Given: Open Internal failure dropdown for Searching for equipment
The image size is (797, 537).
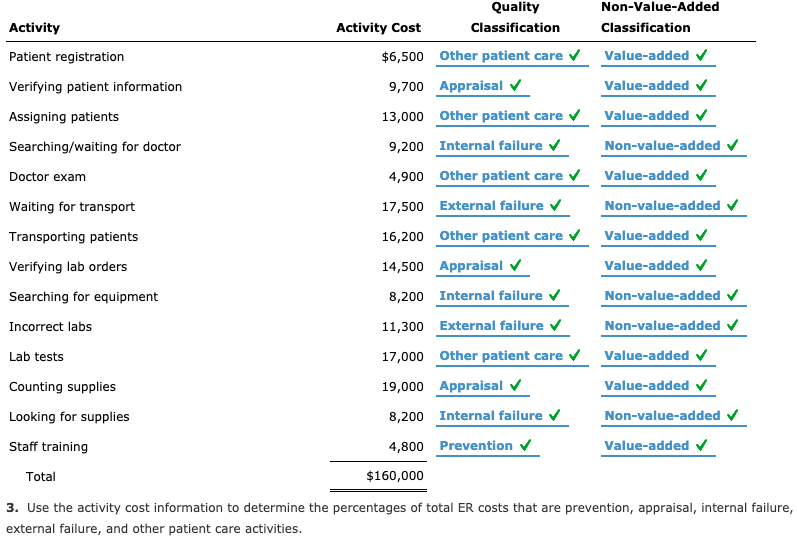Looking at the screenshot, I should point(502,296).
